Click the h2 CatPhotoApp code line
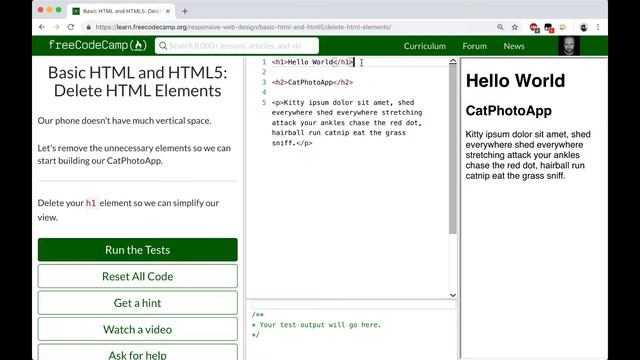The image size is (640, 360). [x=312, y=82]
